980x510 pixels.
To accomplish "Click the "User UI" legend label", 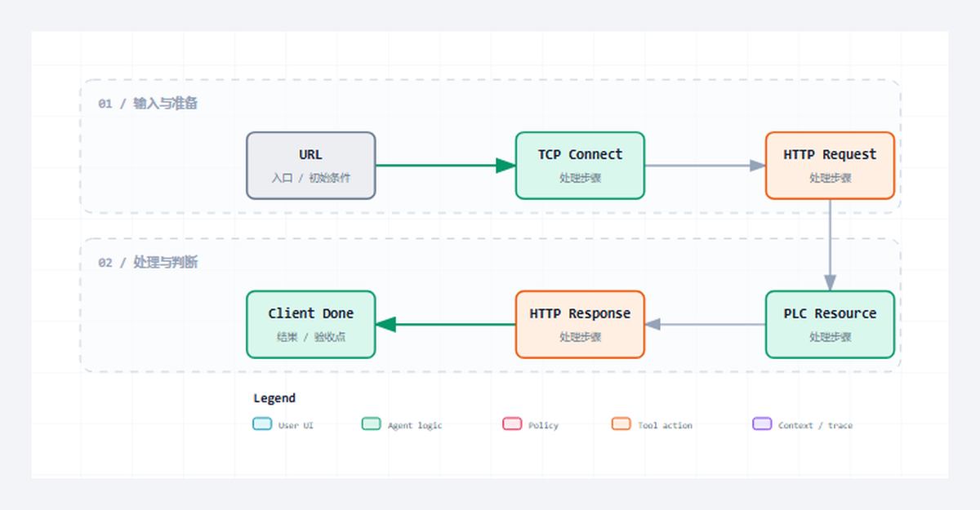I will pos(296,425).
